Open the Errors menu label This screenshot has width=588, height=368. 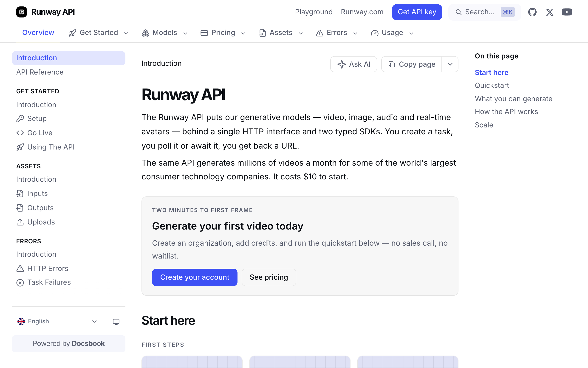click(x=337, y=33)
